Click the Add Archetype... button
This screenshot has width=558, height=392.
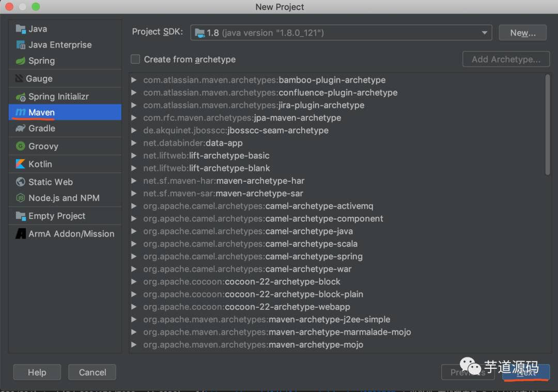pos(506,59)
